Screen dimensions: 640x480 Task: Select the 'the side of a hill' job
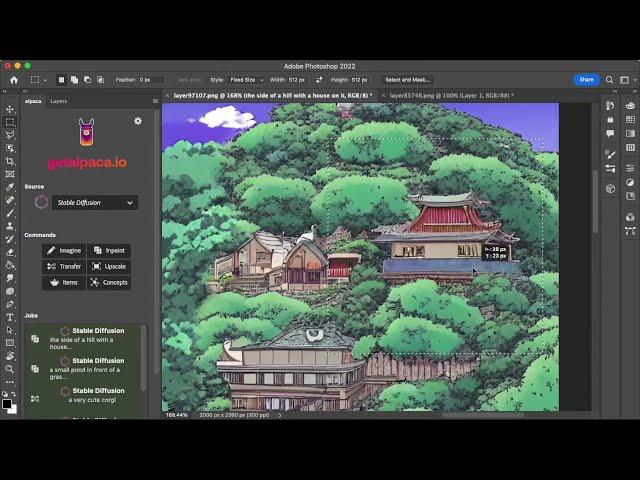[84, 338]
